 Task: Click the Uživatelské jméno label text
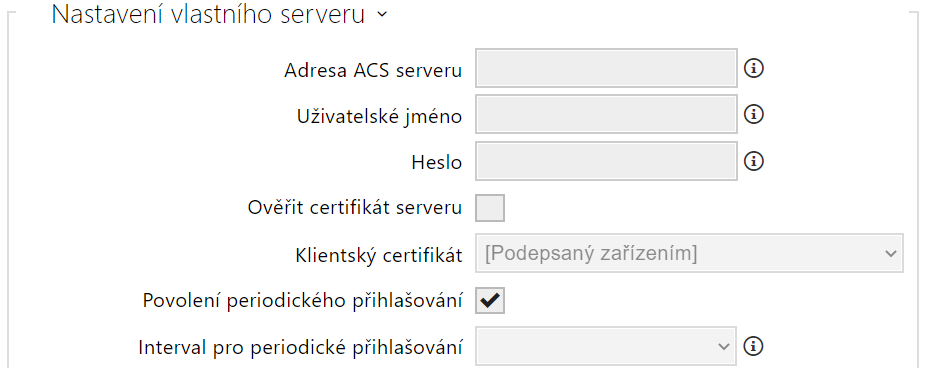point(379,117)
